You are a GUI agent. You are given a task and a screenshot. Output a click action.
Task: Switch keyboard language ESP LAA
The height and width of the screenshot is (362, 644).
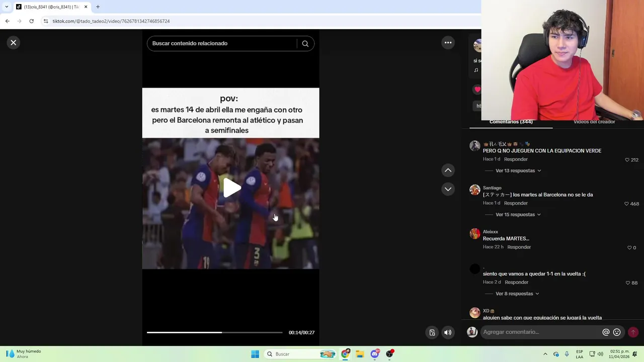tap(580, 354)
